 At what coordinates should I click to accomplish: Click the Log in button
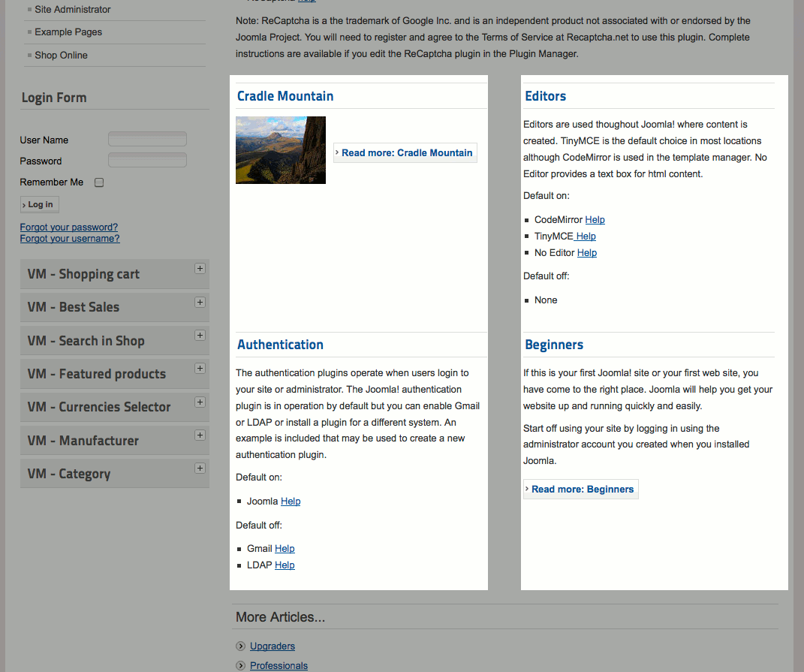[x=40, y=204]
